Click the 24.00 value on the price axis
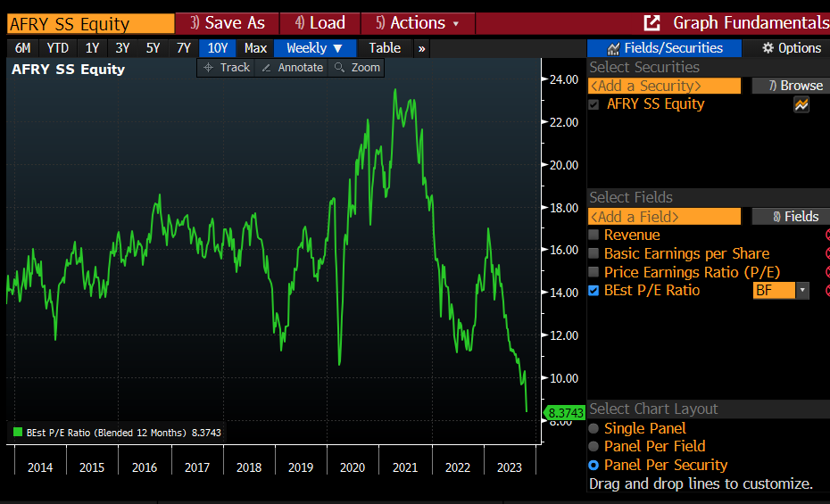830x504 pixels. click(x=564, y=80)
